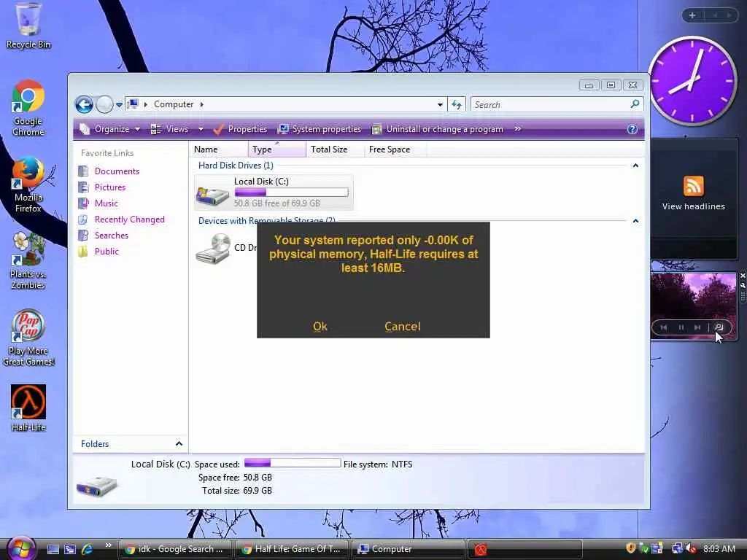Click Ok in the Half-Life error dialog

tap(320, 326)
